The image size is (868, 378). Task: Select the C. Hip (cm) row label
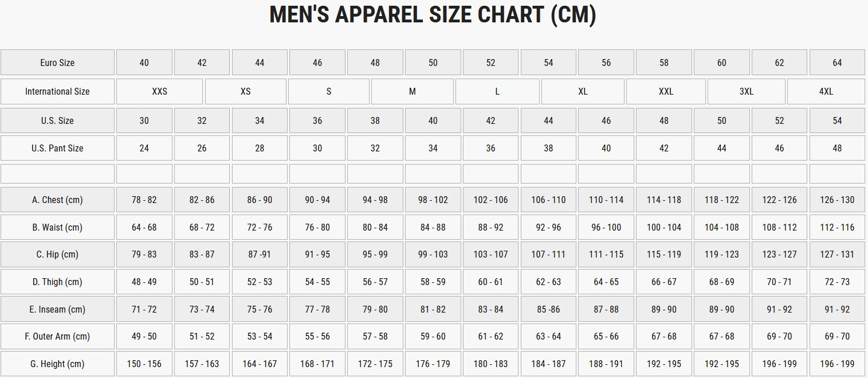[57, 254]
